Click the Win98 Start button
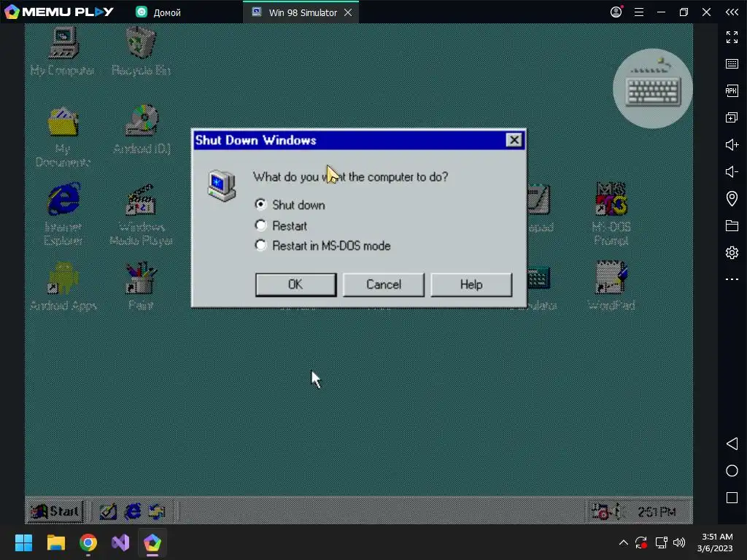Image resolution: width=747 pixels, height=560 pixels. (x=55, y=512)
